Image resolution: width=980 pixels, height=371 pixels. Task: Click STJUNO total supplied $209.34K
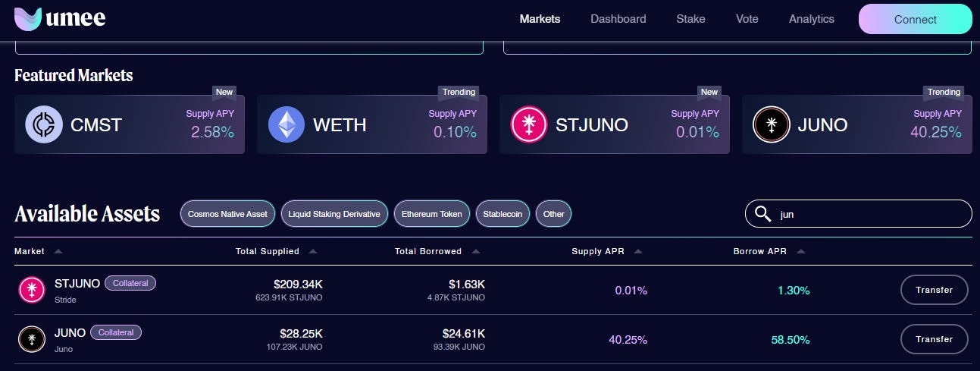(298, 284)
